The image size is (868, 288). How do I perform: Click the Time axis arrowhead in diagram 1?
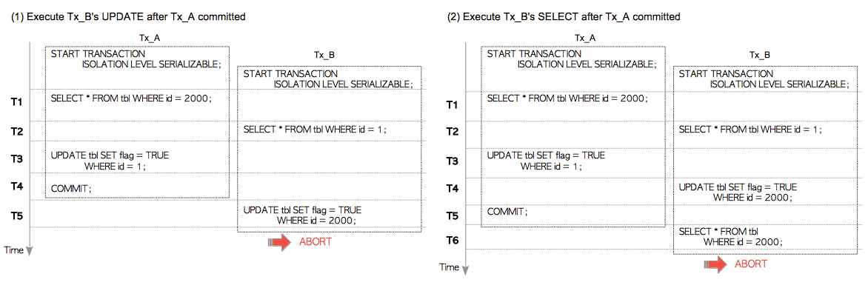[29, 250]
